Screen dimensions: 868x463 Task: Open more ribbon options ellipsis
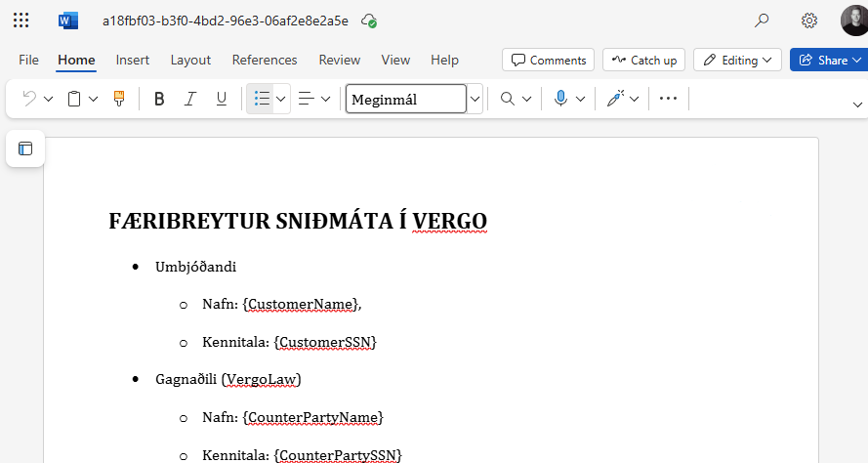pyautogui.click(x=668, y=99)
